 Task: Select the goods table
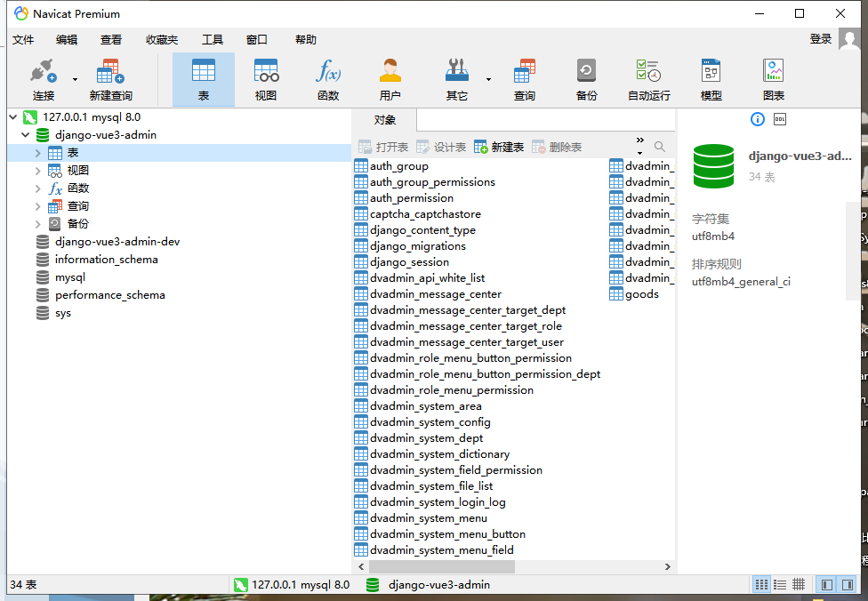[634, 294]
